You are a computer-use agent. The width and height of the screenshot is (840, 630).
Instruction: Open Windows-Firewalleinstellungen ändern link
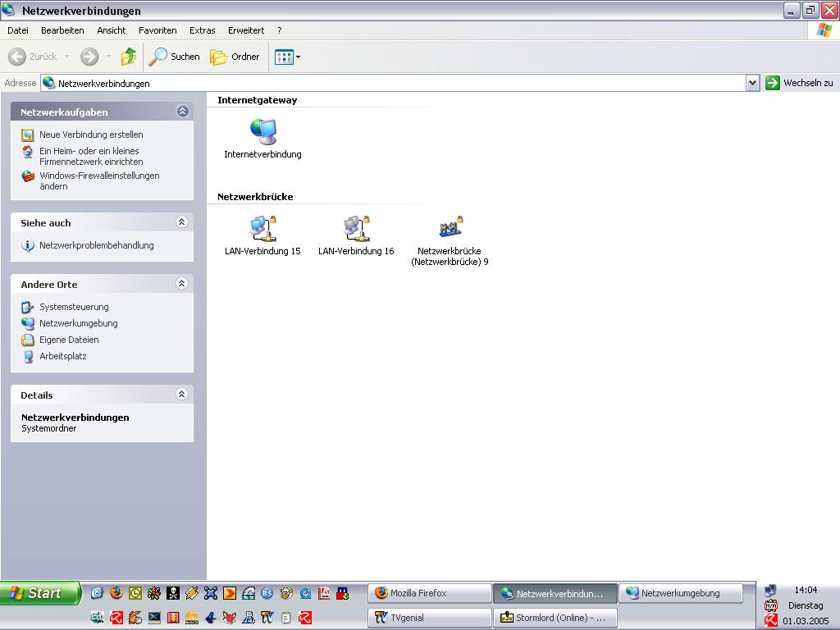tap(99, 181)
